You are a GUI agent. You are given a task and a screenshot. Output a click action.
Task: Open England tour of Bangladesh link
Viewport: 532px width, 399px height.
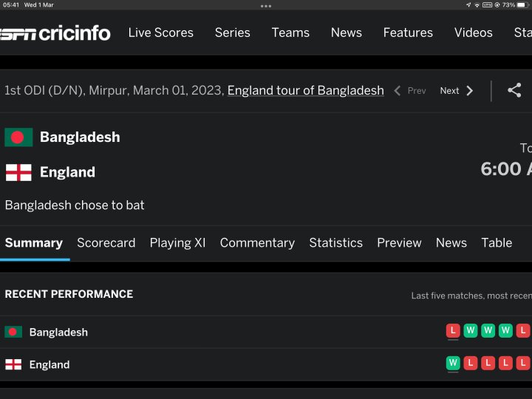click(306, 90)
